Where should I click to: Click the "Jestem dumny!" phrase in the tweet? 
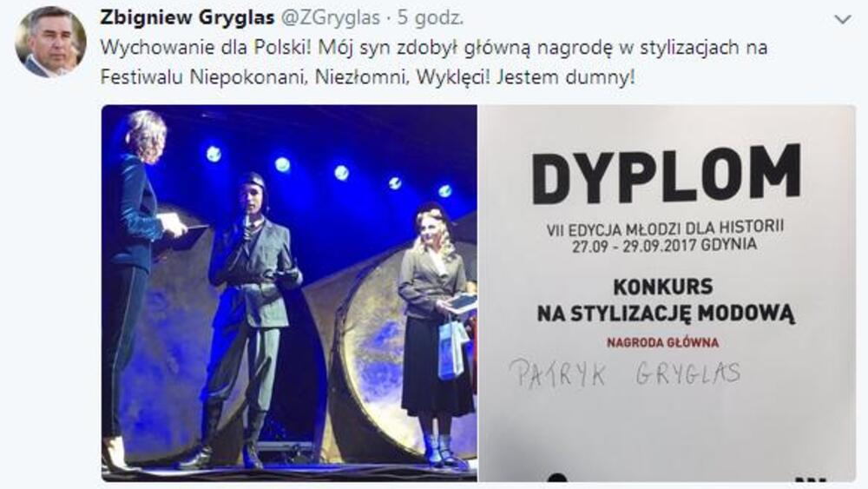pyautogui.click(x=565, y=77)
